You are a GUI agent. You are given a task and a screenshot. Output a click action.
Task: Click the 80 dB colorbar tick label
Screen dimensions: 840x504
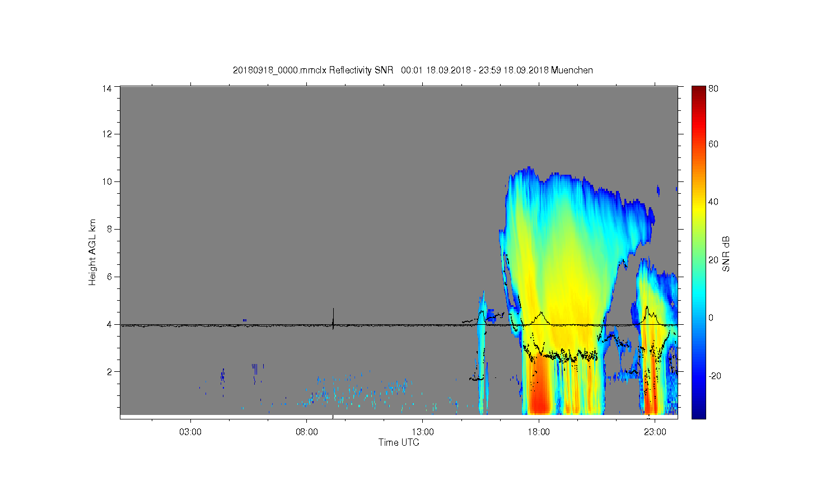click(713, 88)
